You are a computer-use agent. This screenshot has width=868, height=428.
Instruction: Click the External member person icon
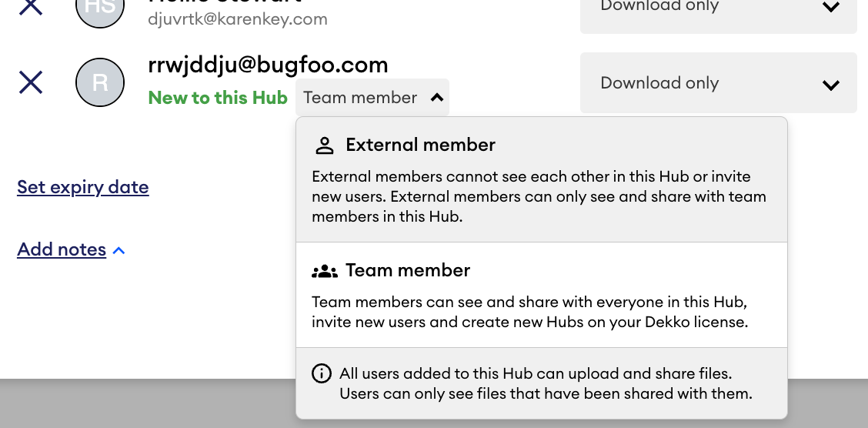coord(325,145)
